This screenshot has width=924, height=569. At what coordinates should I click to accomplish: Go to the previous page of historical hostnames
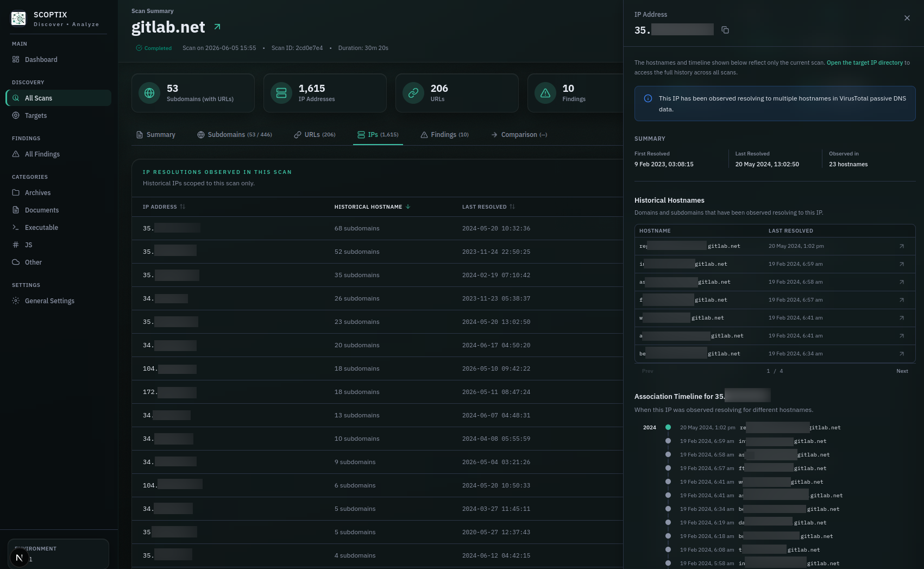point(648,371)
